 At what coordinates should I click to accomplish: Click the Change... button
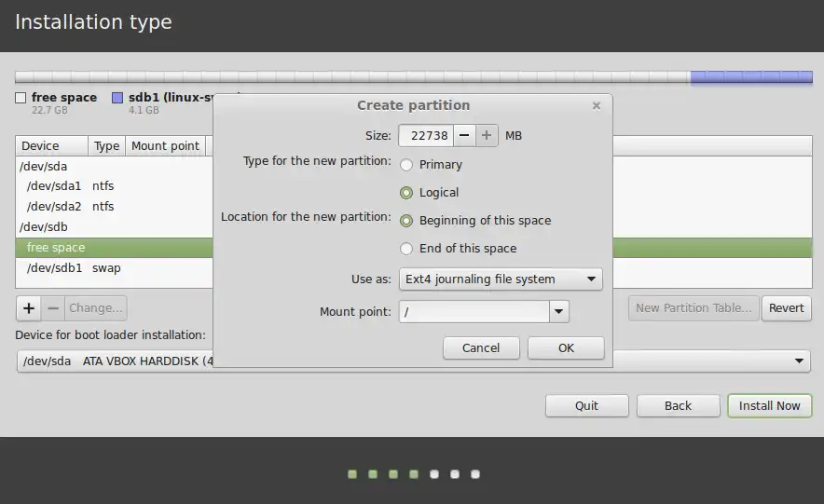pyautogui.click(x=96, y=308)
